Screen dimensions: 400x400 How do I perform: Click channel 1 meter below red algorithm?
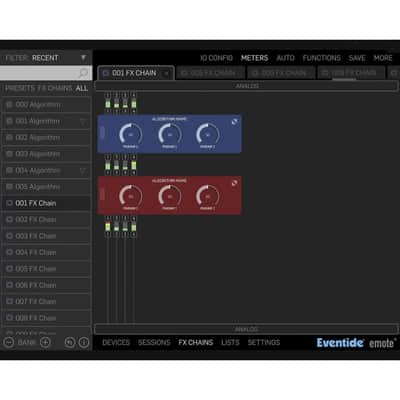click(108, 226)
